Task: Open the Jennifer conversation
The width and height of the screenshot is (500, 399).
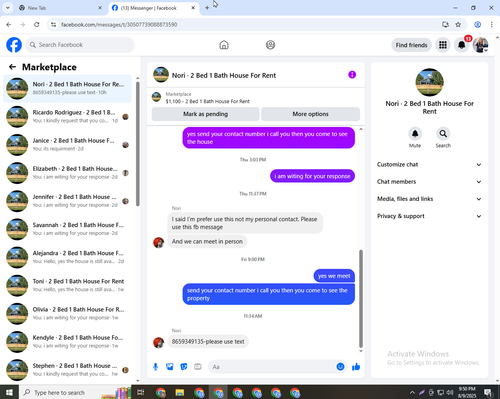Action: point(67,201)
